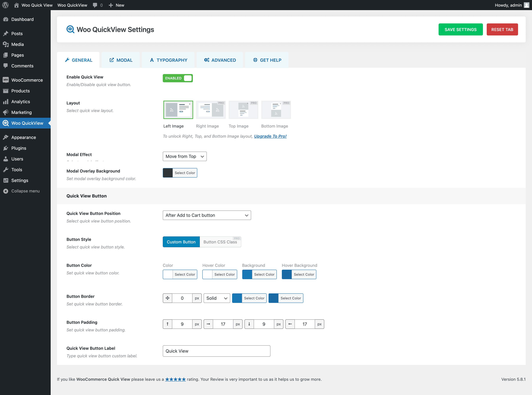Open the comments bubble icon in admin bar
532x395 pixels.
click(95, 5)
